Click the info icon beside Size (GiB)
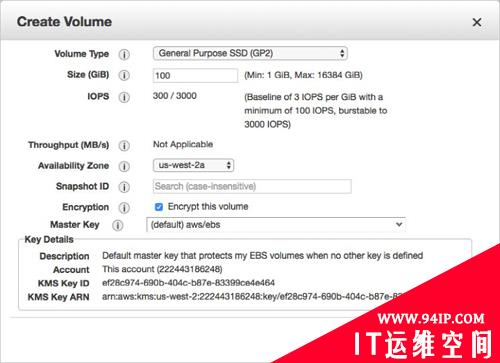 coord(124,75)
